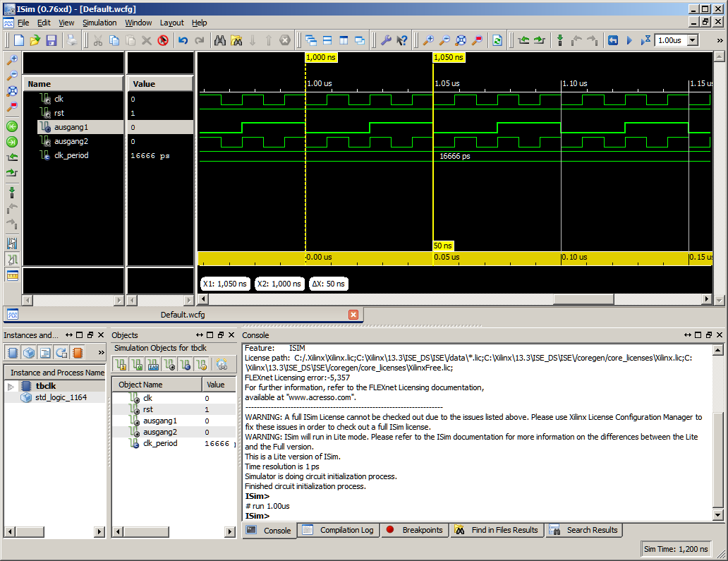
Task: Click the Re-launch simulation icon
Action: pyautogui.click(x=497, y=40)
